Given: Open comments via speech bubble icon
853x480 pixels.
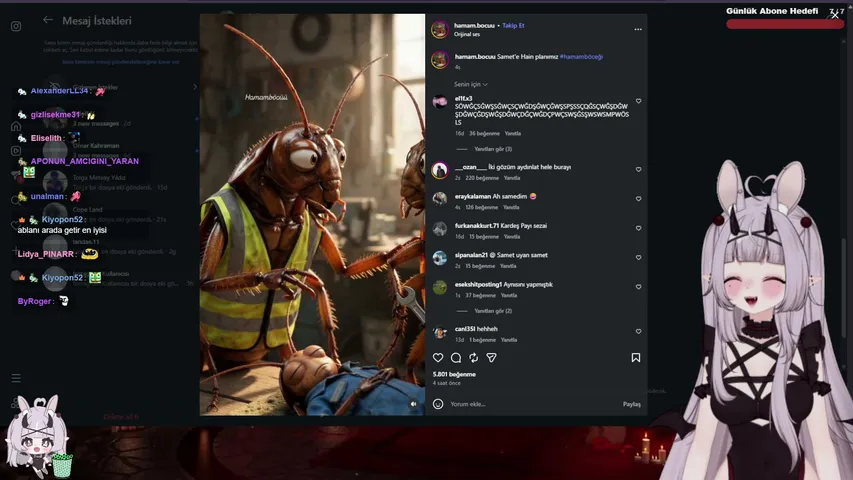Looking at the screenshot, I should (456, 358).
